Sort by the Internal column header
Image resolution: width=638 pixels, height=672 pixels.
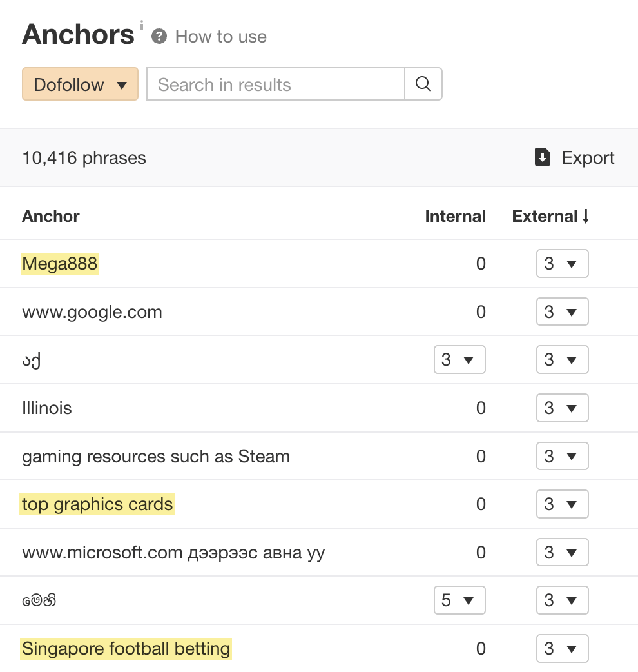pyautogui.click(x=455, y=216)
